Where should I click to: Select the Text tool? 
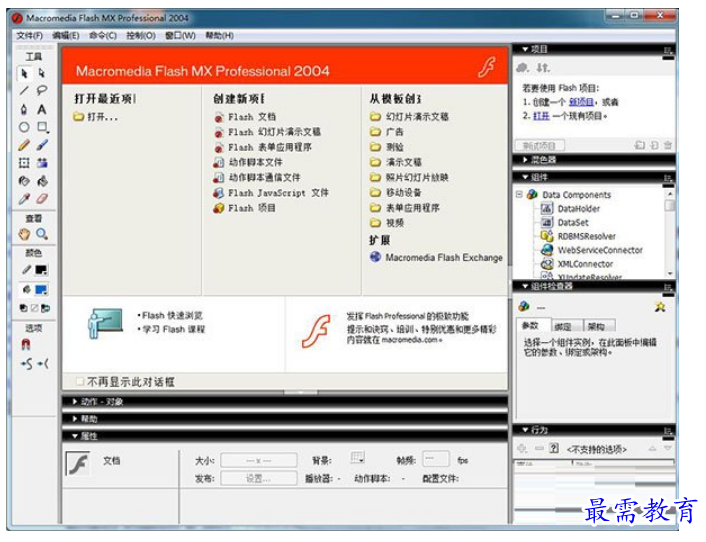click(x=42, y=109)
